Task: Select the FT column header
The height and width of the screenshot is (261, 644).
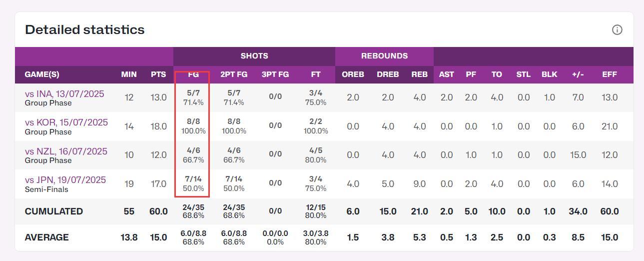Action: pyautogui.click(x=316, y=74)
